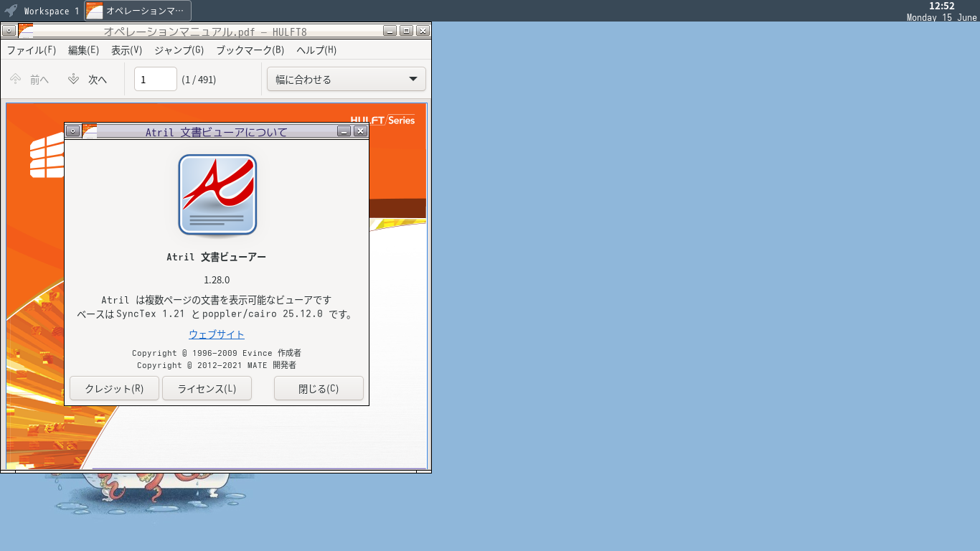Open the ブックマーク(B) menu

250,50
